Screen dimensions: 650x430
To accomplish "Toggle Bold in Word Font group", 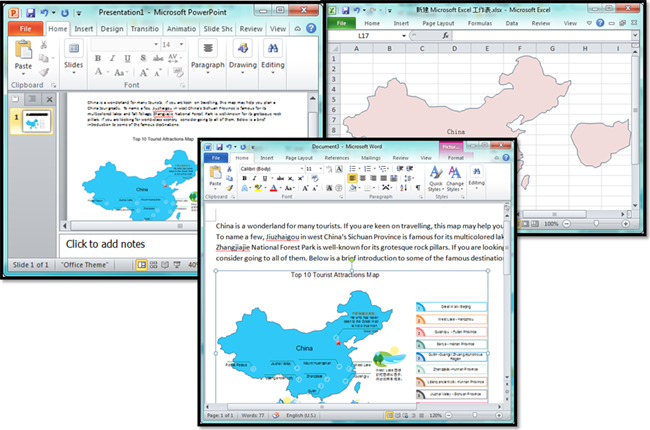I will (244, 178).
